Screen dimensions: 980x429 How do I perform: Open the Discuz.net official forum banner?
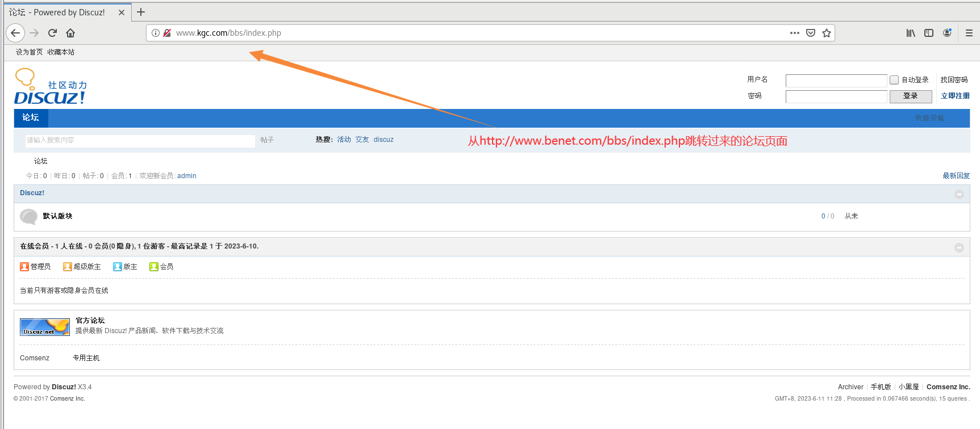coord(45,327)
